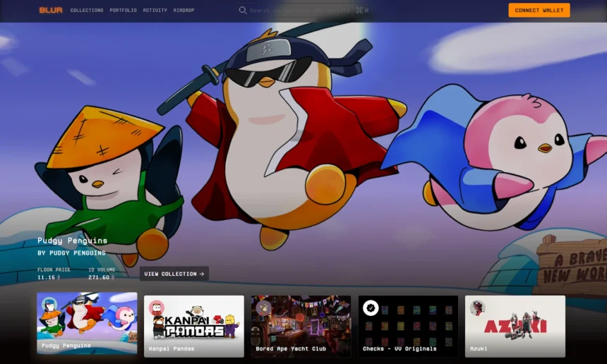Click the Kanpai Pandas card avatar icon
Viewport: 607px width, 364px height.
[157, 308]
